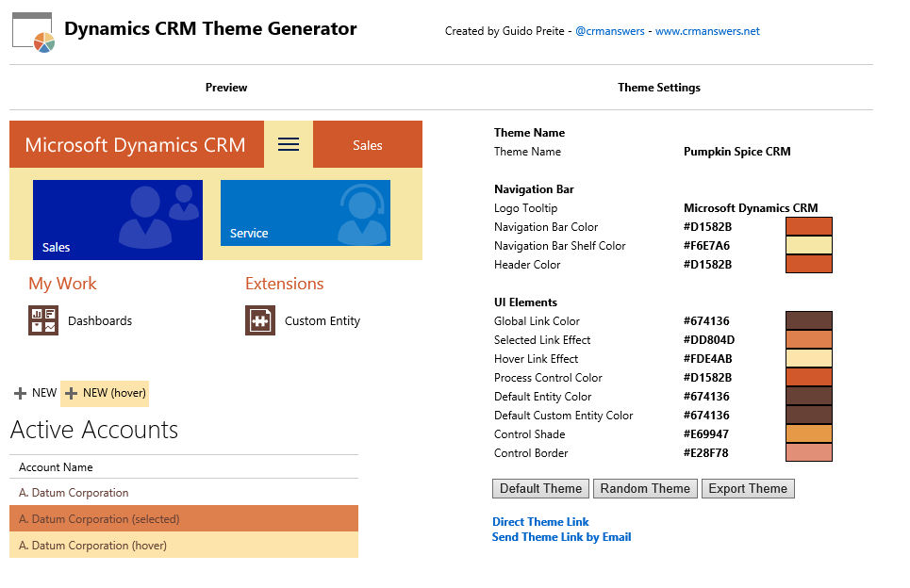910x588 pixels.
Task: Click the plus icon on NEW (hover)
Action: (71, 393)
